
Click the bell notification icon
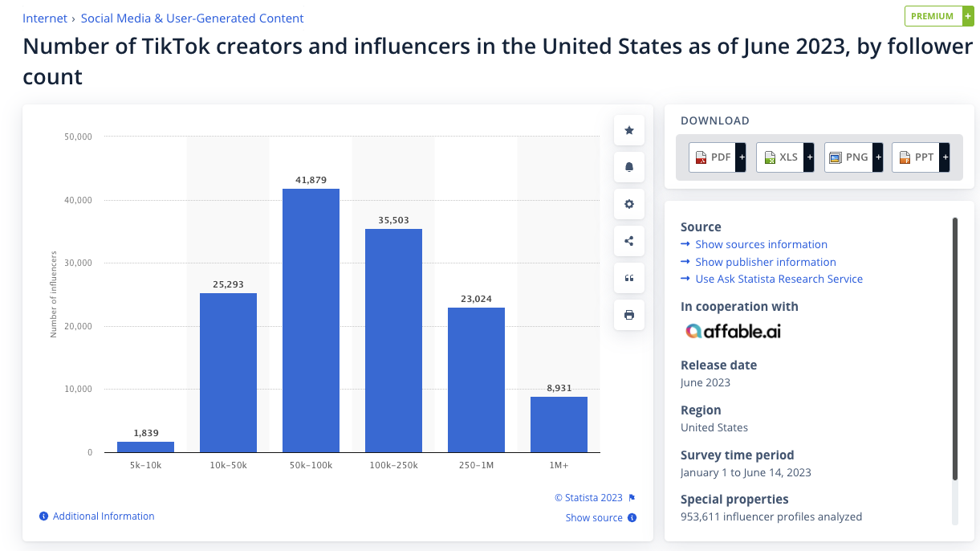(x=629, y=167)
